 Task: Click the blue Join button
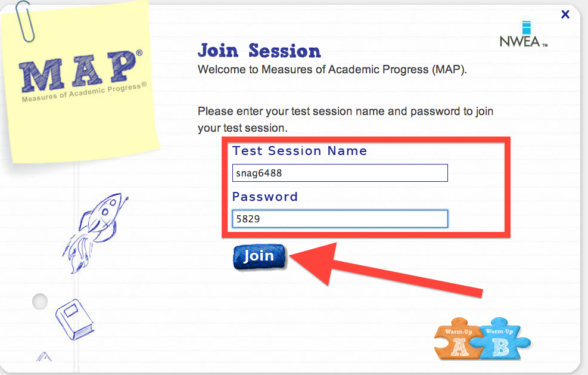tap(259, 257)
